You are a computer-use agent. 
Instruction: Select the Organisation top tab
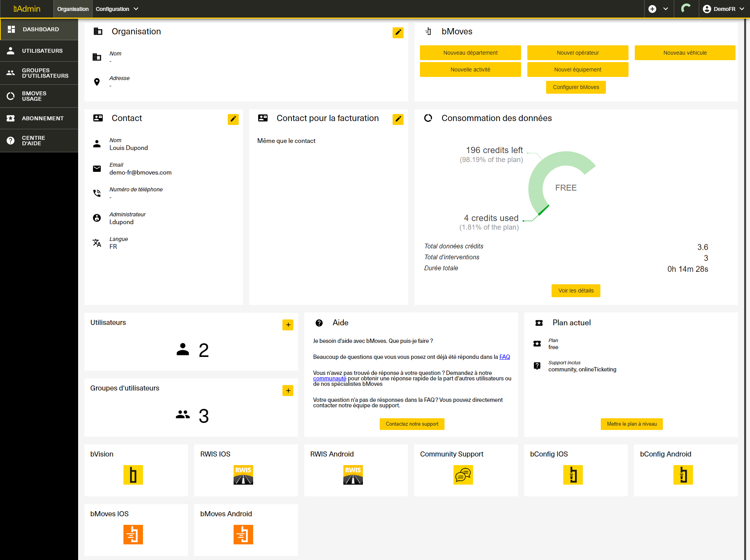pyautogui.click(x=73, y=9)
